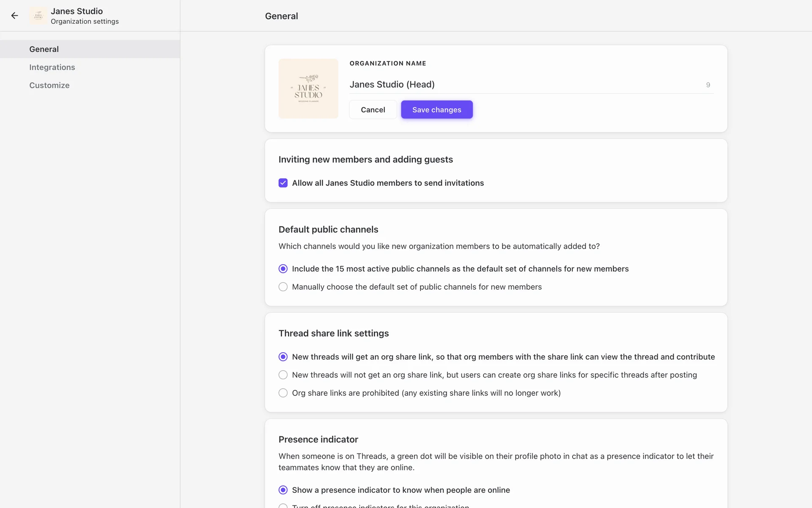The height and width of the screenshot is (508, 812).
Task: Click the Organization settings subtitle
Action: point(85,22)
